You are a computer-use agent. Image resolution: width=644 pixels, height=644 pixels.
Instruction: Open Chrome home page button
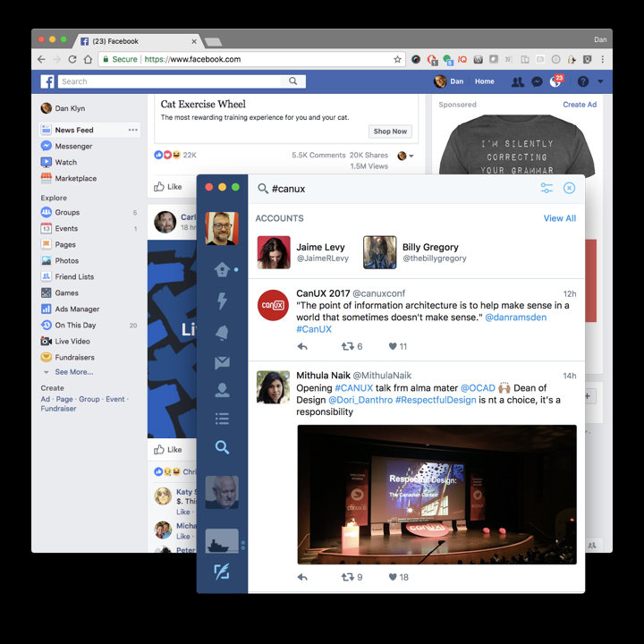point(88,59)
